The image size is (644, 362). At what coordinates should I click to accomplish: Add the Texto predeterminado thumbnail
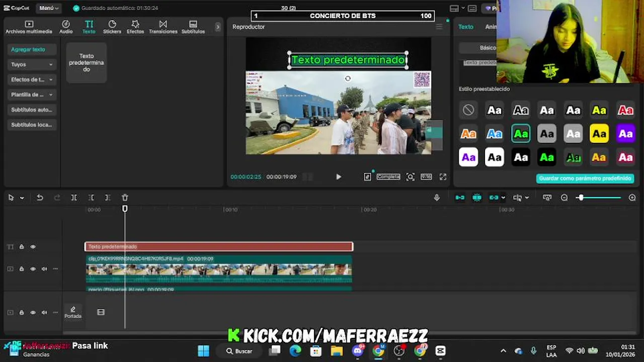(87, 63)
